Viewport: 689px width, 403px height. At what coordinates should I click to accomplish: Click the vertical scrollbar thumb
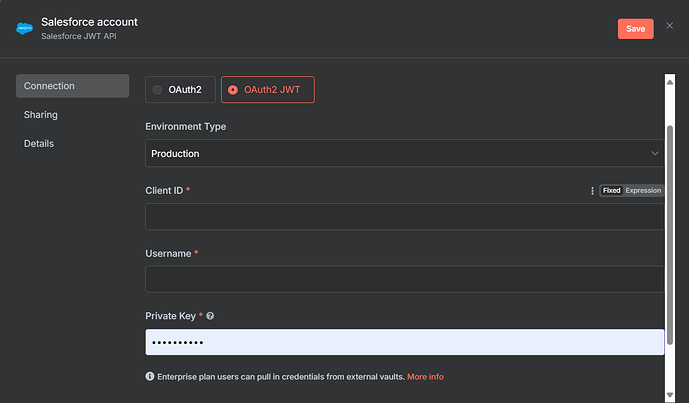670,235
